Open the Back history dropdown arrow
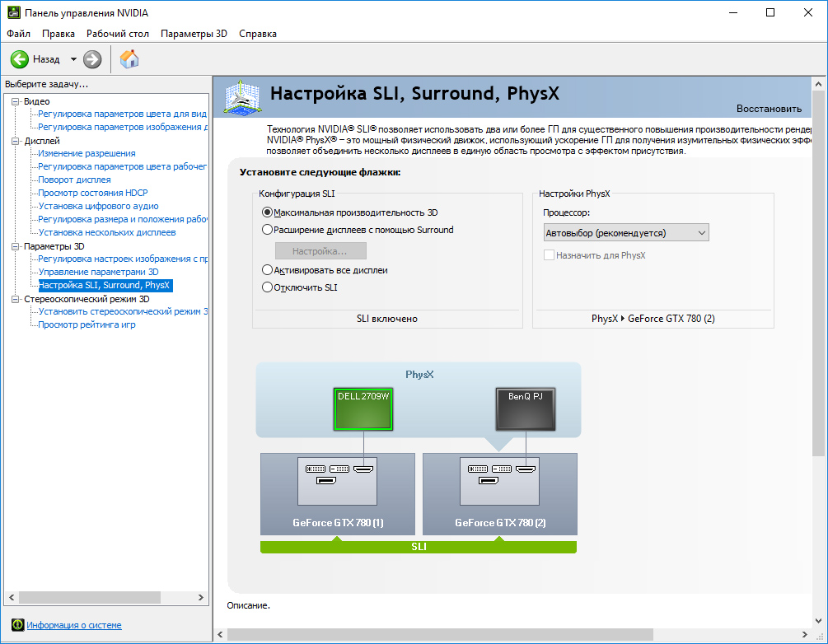 (73, 59)
